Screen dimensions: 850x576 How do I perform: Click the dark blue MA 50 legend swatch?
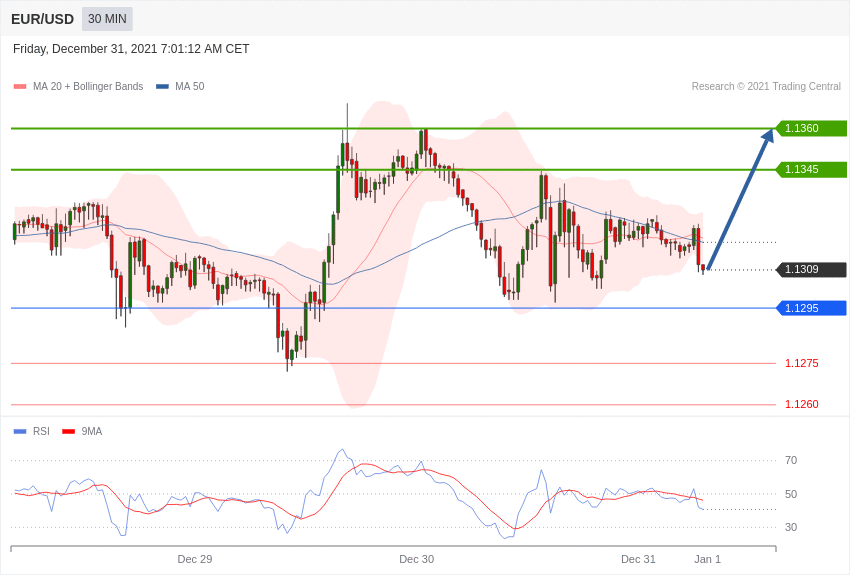click(162, 87)
